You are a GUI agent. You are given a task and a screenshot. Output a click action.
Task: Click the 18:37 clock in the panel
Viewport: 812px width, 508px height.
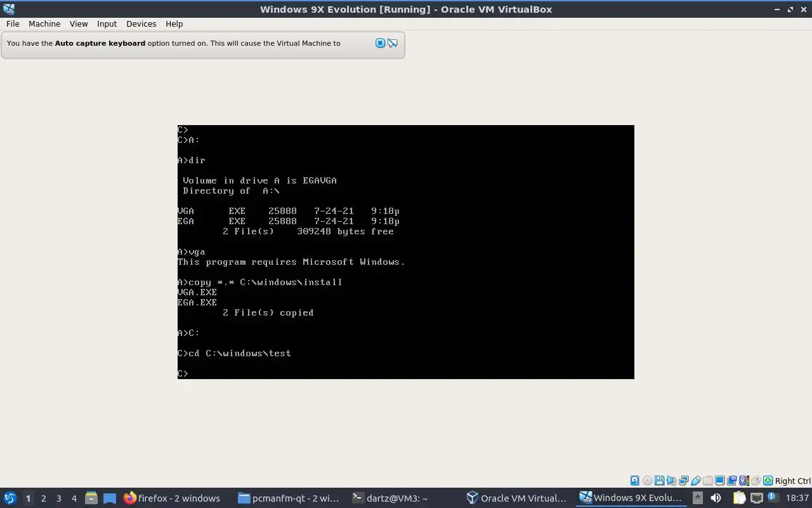point(797,498)
